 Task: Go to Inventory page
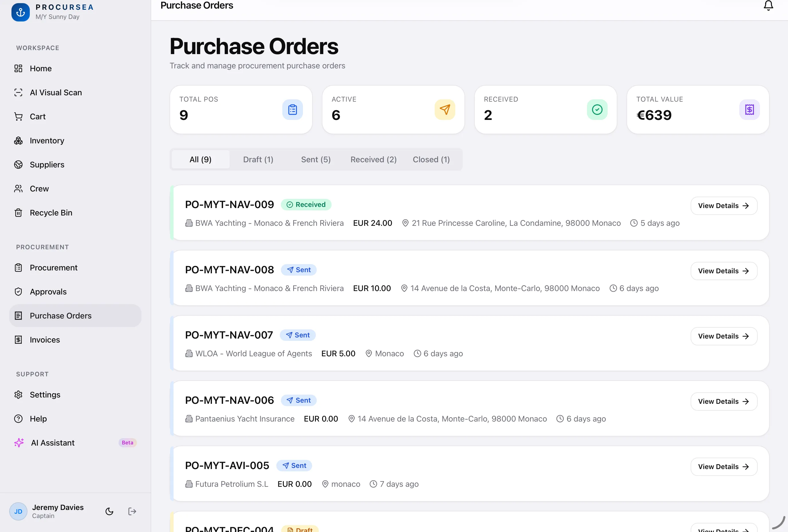75,141
